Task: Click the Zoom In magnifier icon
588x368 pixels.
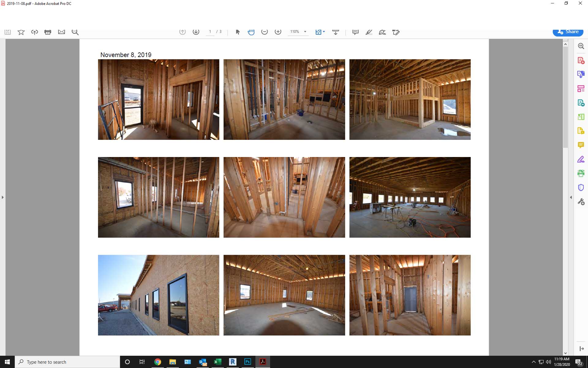Action: pyautogui.click(x=278, y=32)
